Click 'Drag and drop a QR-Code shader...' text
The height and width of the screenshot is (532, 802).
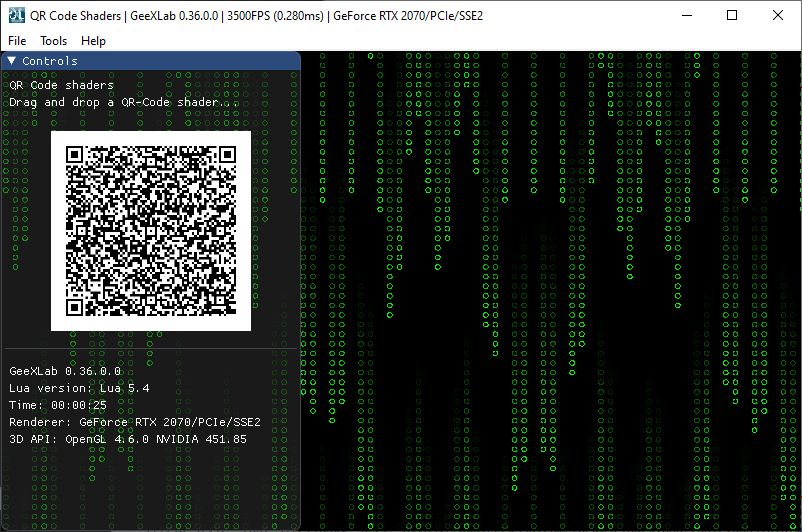coord(124,102)
